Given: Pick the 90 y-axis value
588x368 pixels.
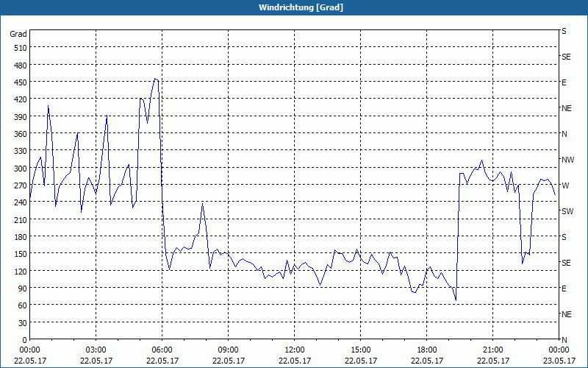Looking at the screenshot, I should tap(22, 289).
